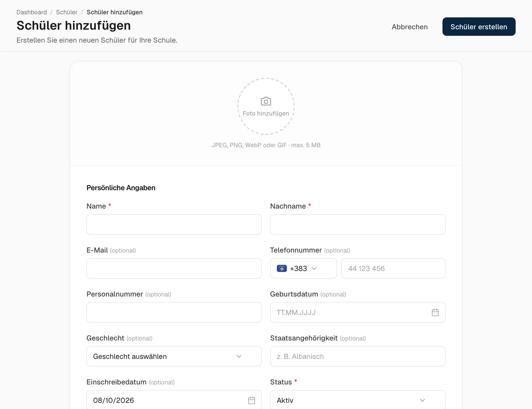Click subtitle Erstellen Sie einen neuen Schüler
Screen dimensions: 532x409
click(x=97, y=40)
